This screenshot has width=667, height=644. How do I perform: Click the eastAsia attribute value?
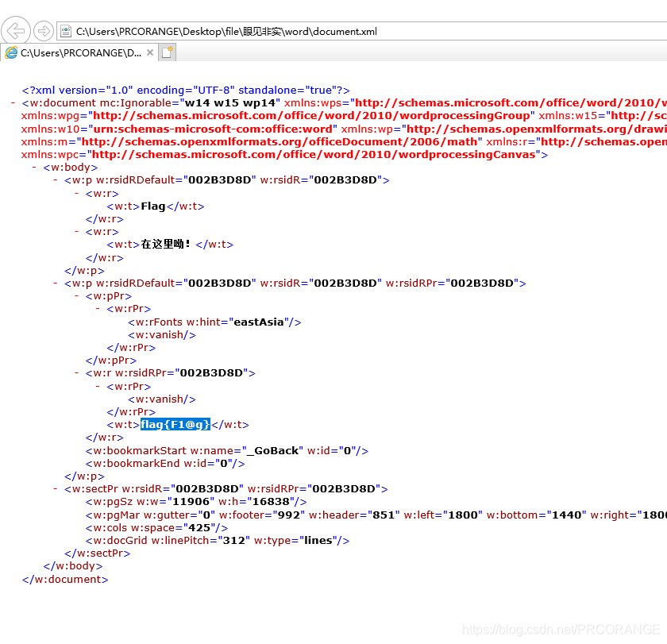pos(259,322)
